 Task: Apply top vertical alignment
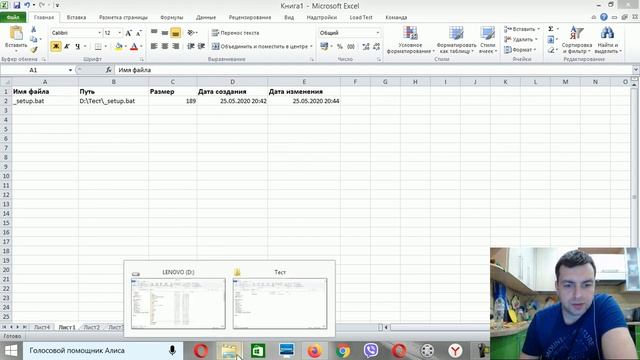[x=154, y=32]
